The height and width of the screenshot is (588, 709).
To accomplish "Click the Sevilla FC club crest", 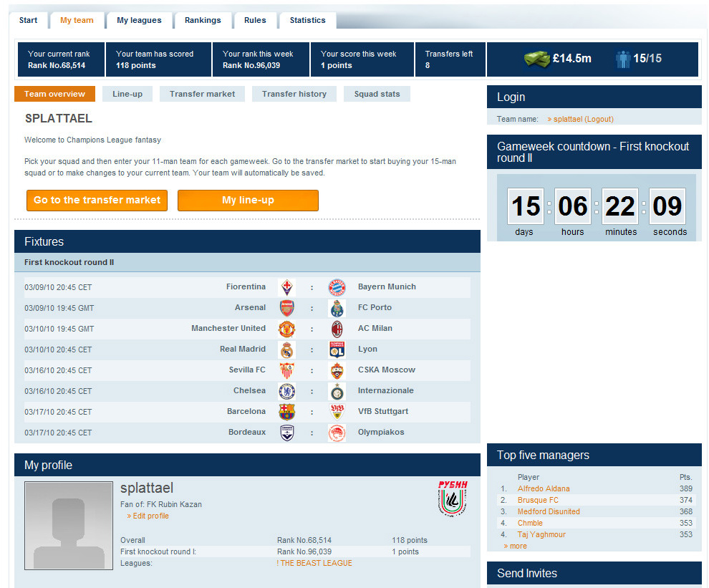I will (286, 370).
